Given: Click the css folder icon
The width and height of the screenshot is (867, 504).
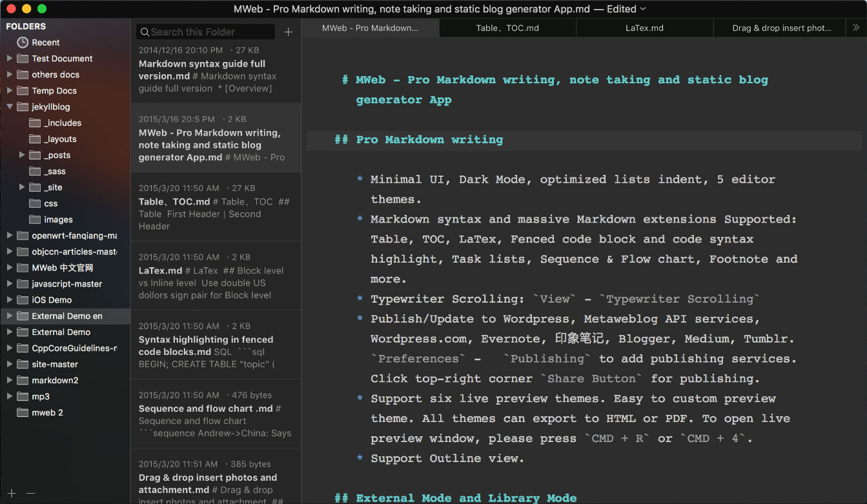Looking at the screenshot, I should pos(36,204).
